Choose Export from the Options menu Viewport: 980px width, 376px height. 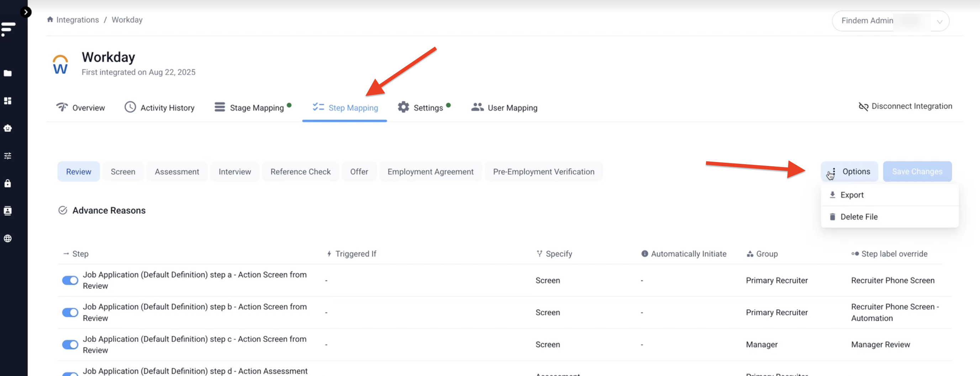890,195
